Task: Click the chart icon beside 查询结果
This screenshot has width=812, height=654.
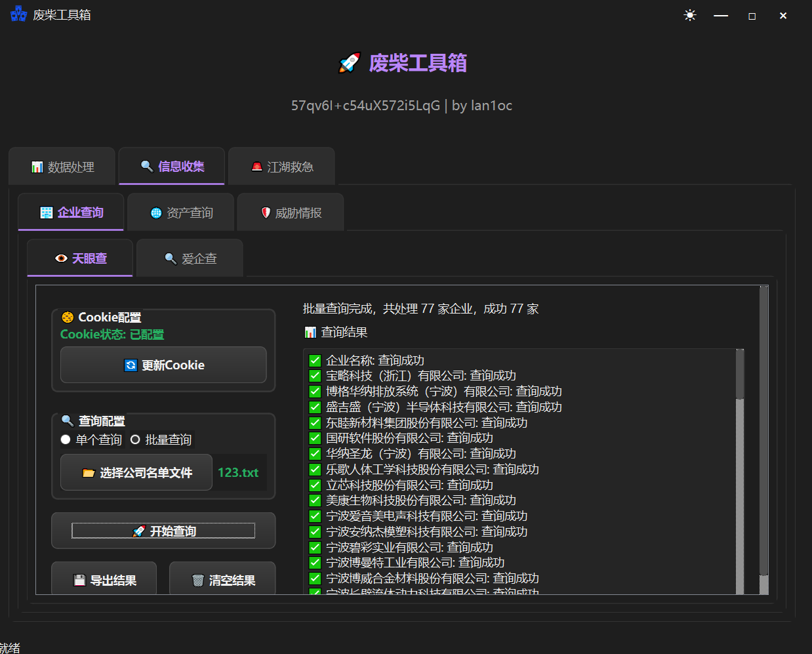Action: tap(310, 333)
